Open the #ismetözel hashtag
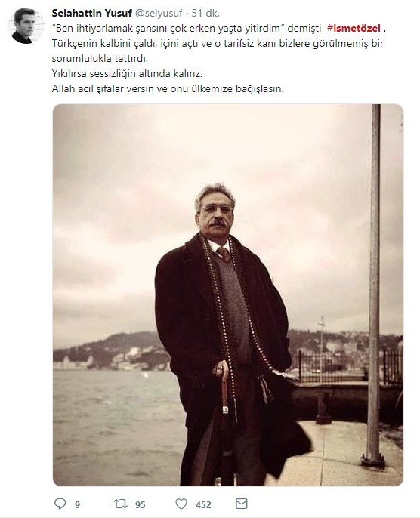This screenshot has width=420, height=518. (x=354, y=29)
